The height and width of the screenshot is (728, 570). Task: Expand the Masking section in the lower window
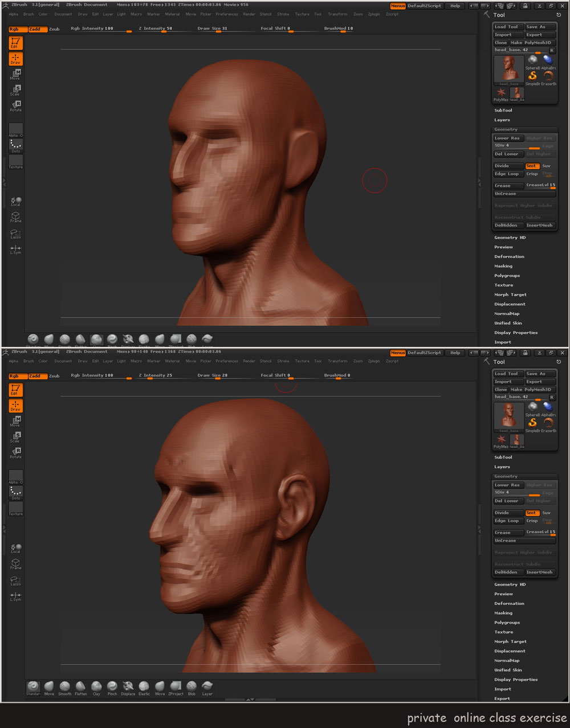(x=503, y=613)
